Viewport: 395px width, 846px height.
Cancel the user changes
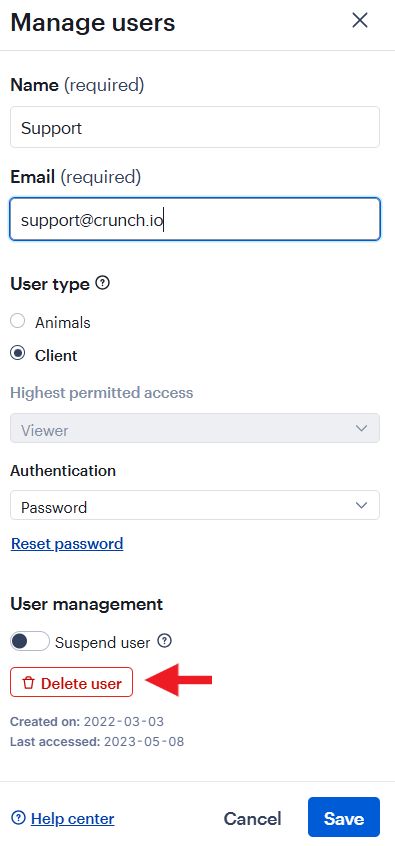coord(253,818)
